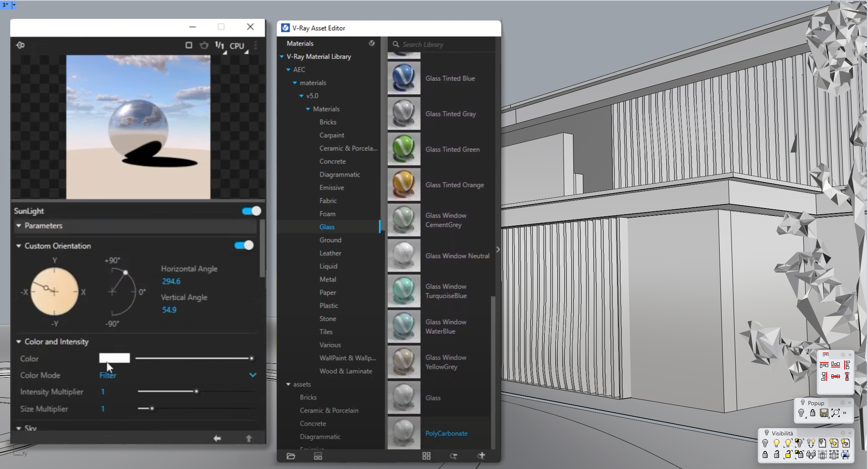Click the zoom-in thumbnails icon
Image resolution: width=868 pixels, height=469 pixels.
coord(481,455)
